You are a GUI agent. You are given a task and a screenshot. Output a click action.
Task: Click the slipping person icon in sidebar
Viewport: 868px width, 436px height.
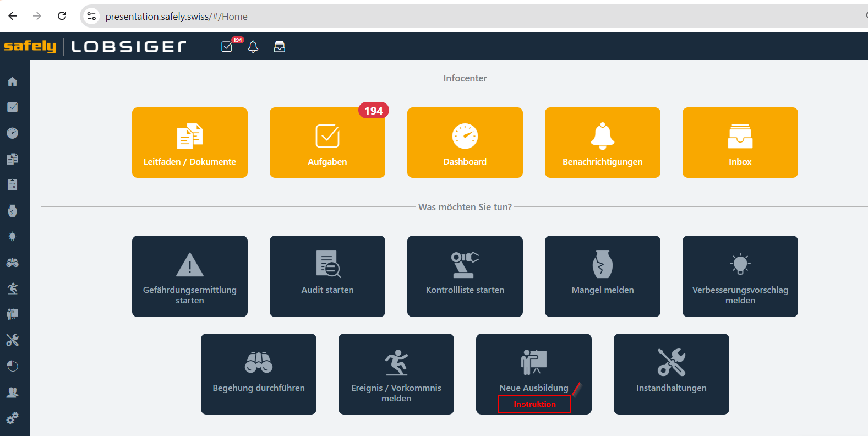tap(12, 288)
